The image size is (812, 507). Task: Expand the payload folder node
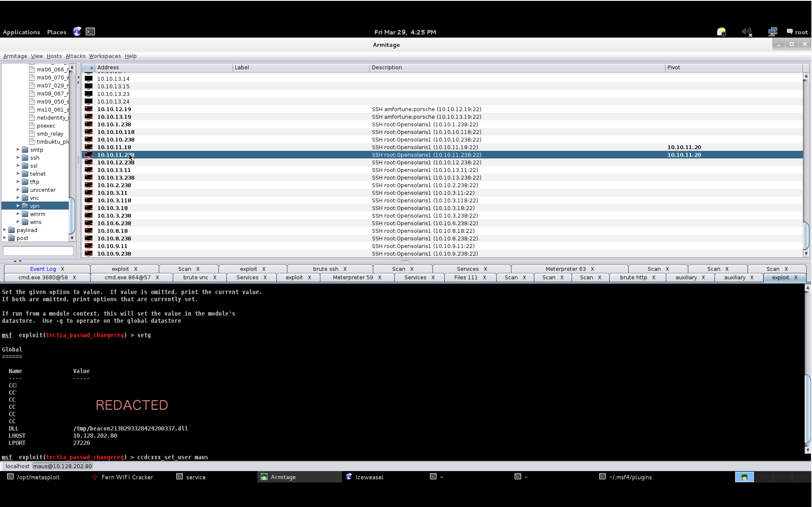5,230
